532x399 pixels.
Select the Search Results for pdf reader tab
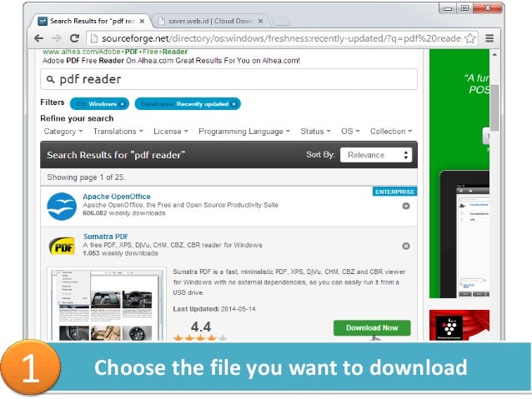click(x=91, y=21)
